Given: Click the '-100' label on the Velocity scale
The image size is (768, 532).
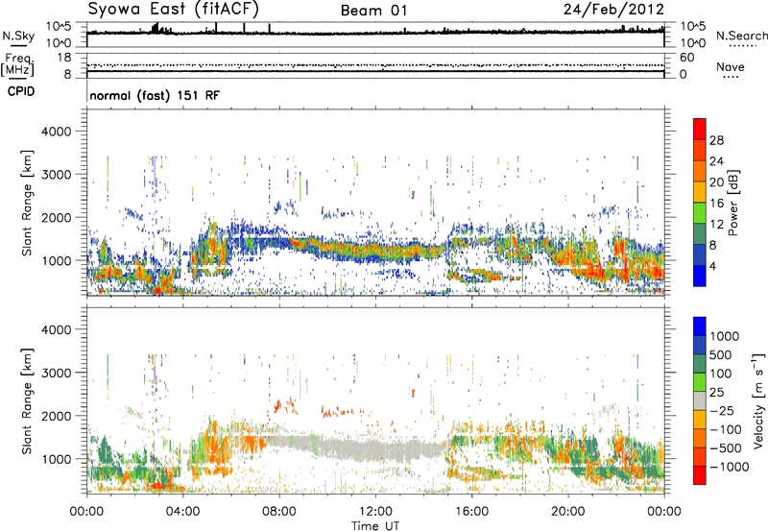Looking at the screenshot, I should (726, 429).
